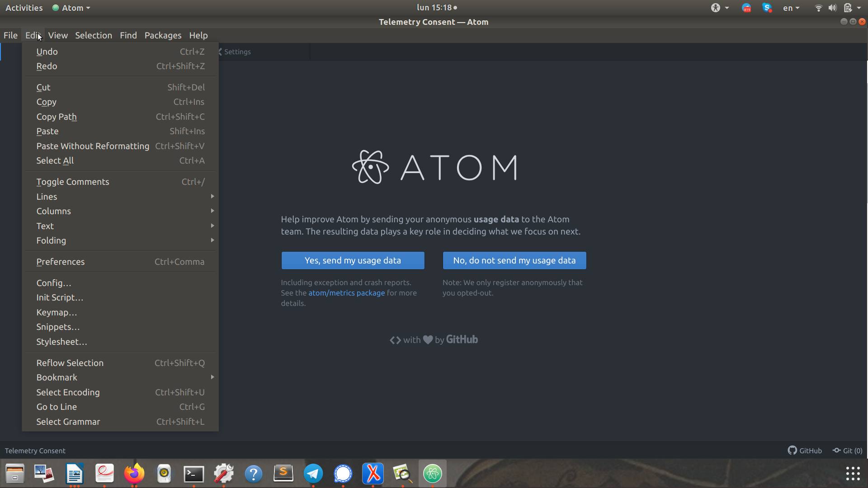Click the Atom icon in dock
Screen dimensions: 868x488
click(x=433, y=474)
